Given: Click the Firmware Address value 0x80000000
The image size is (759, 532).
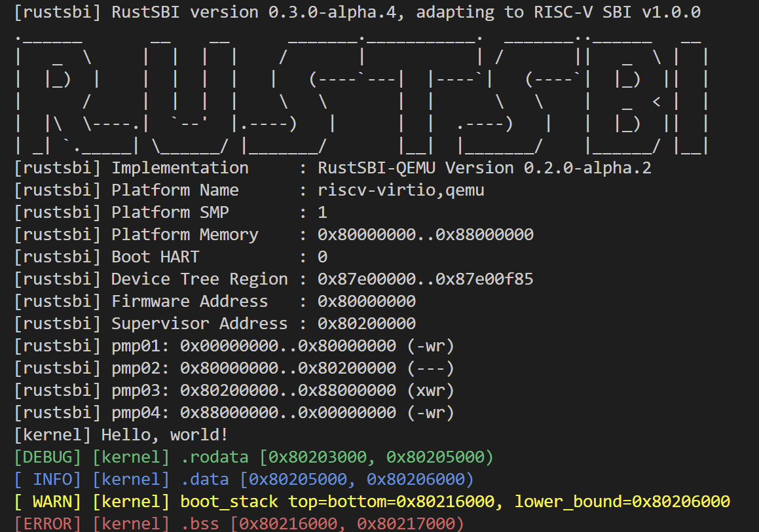Looking at the screenshot, I should (x=366, y=302).
